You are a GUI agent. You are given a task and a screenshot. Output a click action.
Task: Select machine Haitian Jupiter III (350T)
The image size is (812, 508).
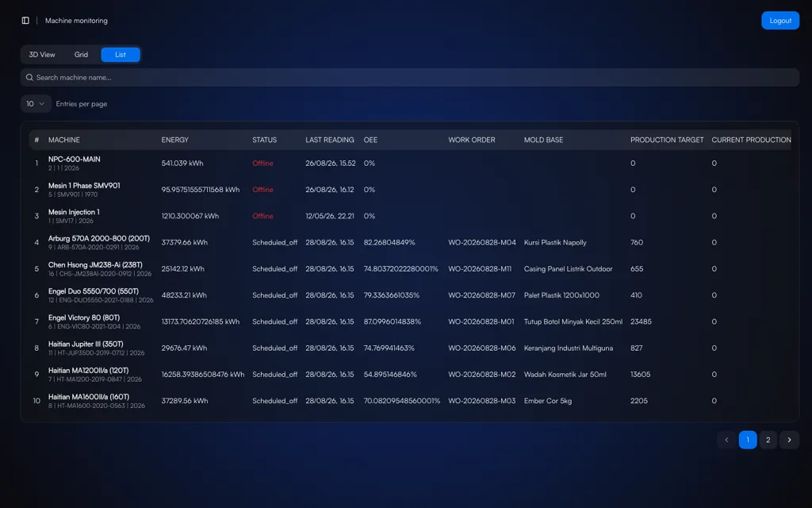(86, 344)
